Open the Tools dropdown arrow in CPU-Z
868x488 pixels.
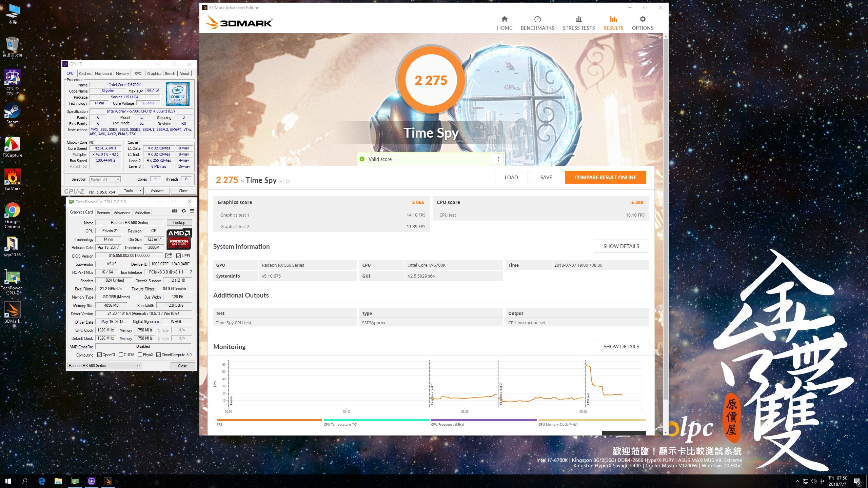pos(140,190)
